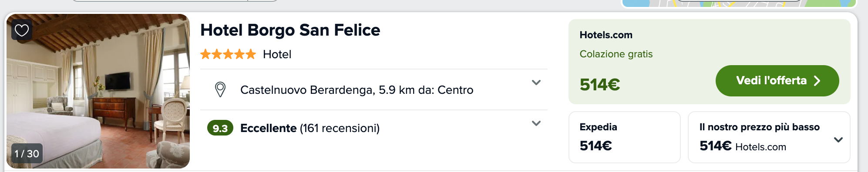Click the 514€ Hotels.com green price

click(600, 85)
